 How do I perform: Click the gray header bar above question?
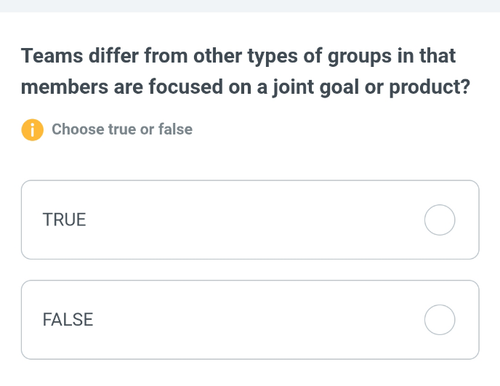pyautogui.click(x=250, y=6)
